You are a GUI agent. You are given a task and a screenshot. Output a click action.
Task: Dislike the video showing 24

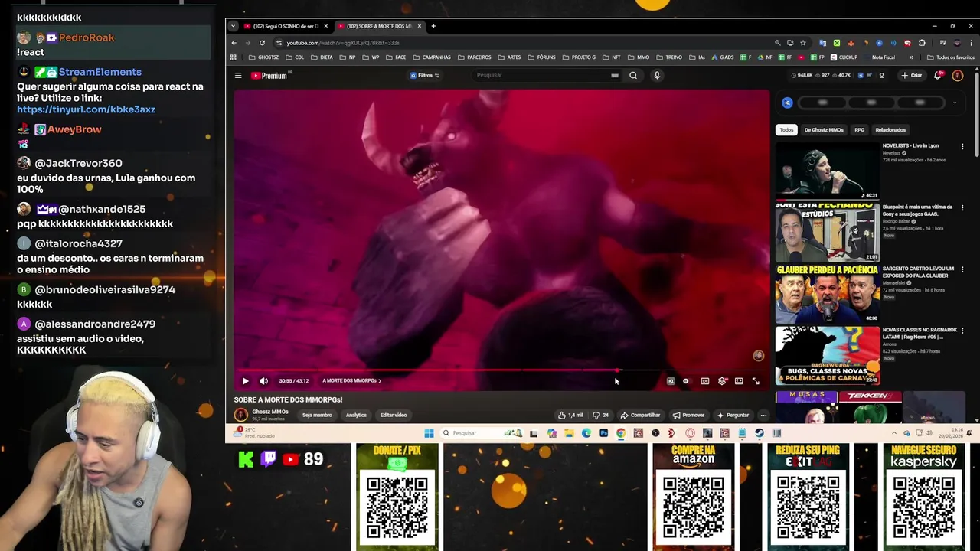coord(601,415)
